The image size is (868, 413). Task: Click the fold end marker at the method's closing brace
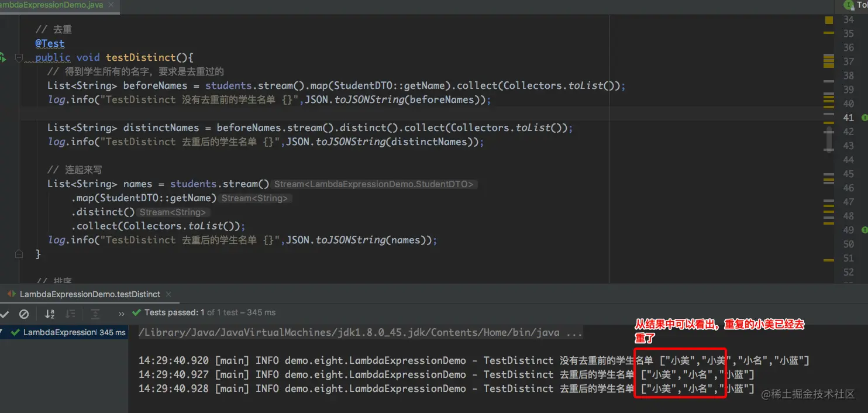coord(19,254)
